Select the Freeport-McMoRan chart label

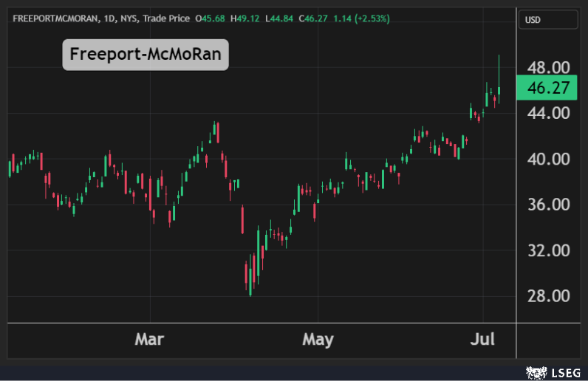[x=146, y=55]
